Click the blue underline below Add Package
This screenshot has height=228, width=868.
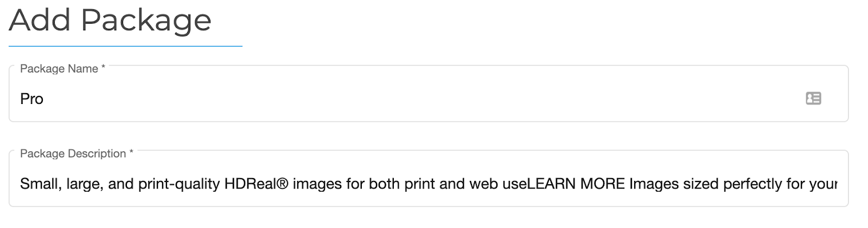pyautogui.click(x=125, y=46)
